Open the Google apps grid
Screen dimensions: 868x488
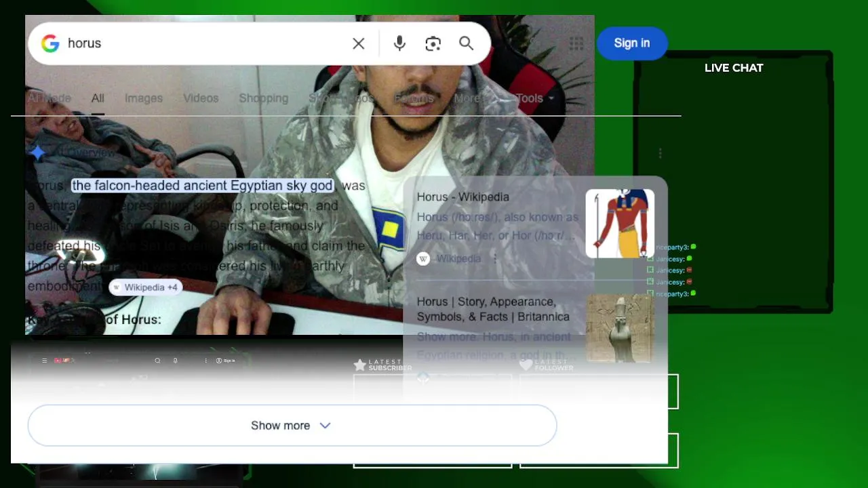point(576,43)
